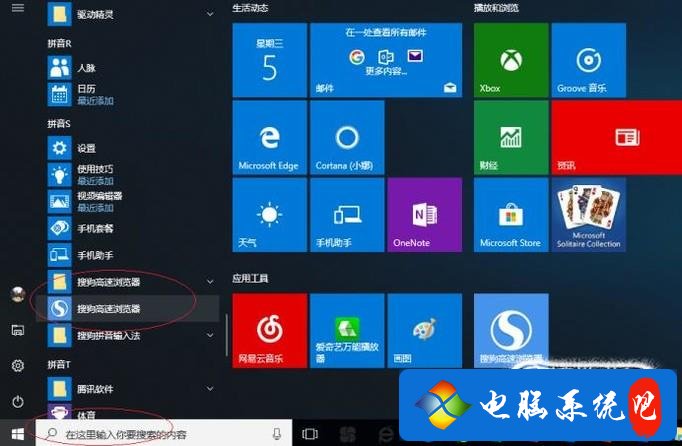Open the 画图 Paint tile
The width and height of the screenshot is (682, 446).
click(x=425, y=331)
